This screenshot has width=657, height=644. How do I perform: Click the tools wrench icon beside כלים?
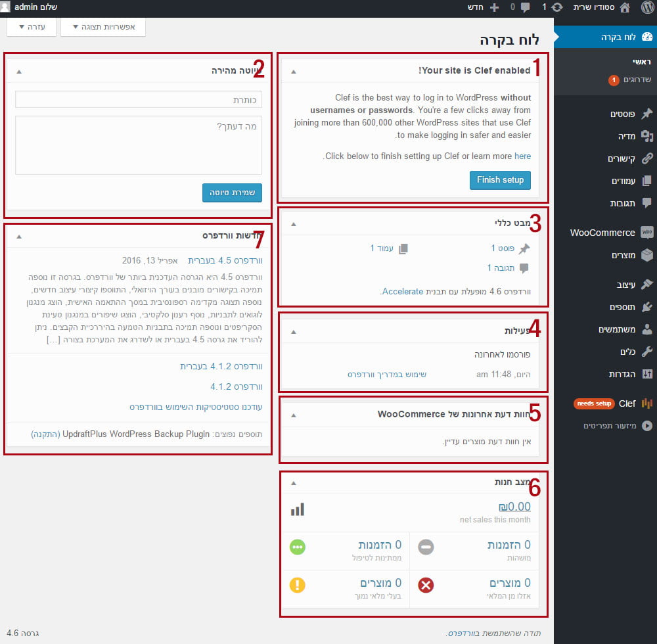click(647, 352)
